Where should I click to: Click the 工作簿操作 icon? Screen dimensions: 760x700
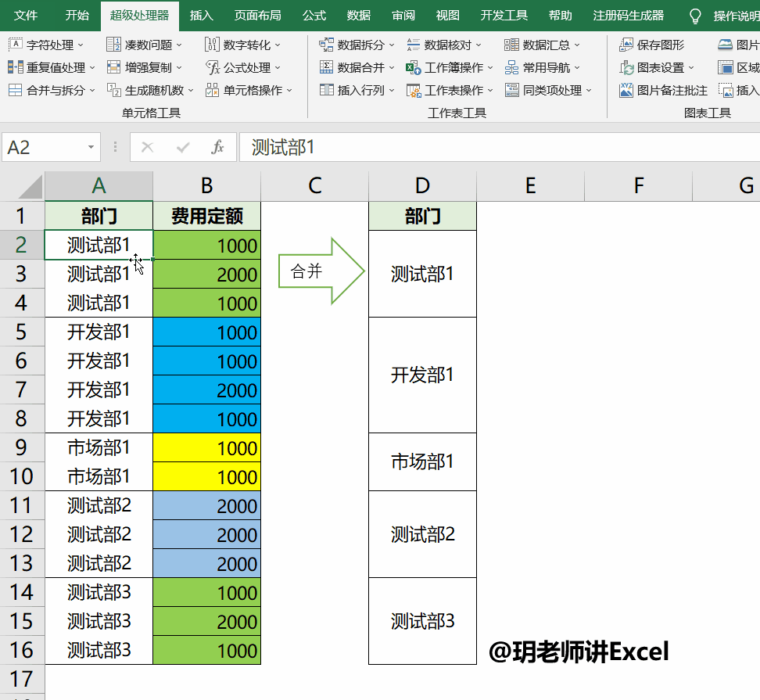click(x=414, y=67)
